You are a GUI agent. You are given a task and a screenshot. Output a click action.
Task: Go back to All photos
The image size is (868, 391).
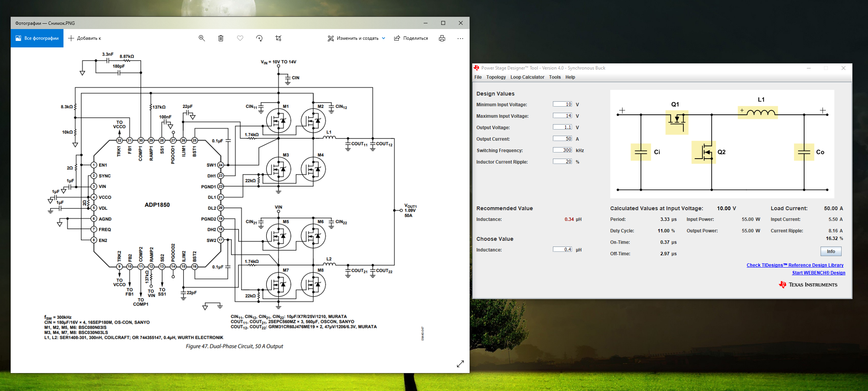pos(37,38)
